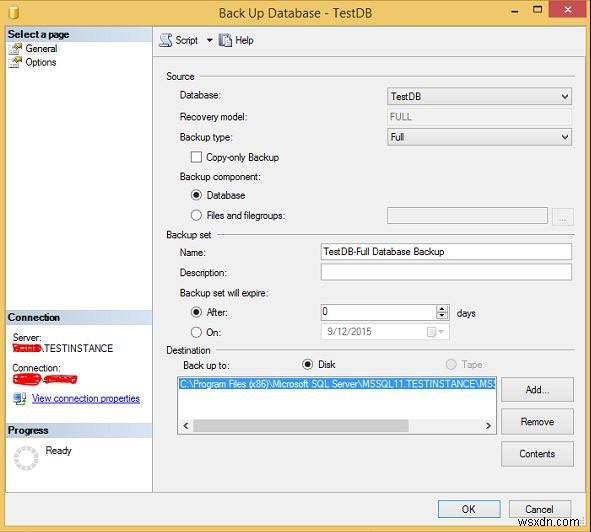Enable the Copy-only Backup checkbox
The image size is (591, 532).
point(196,157)
